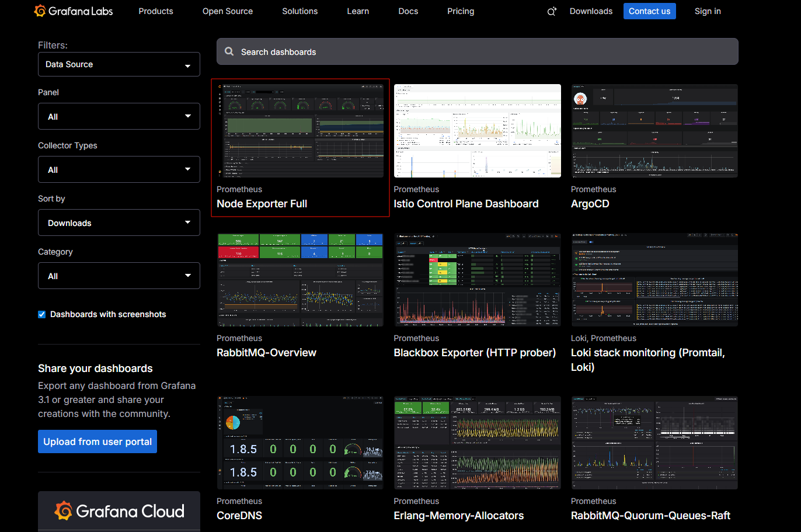Viewport: 801px width, 532px height.
Task: Click the 'Filters:' label
Action: [x=53, y=45]
